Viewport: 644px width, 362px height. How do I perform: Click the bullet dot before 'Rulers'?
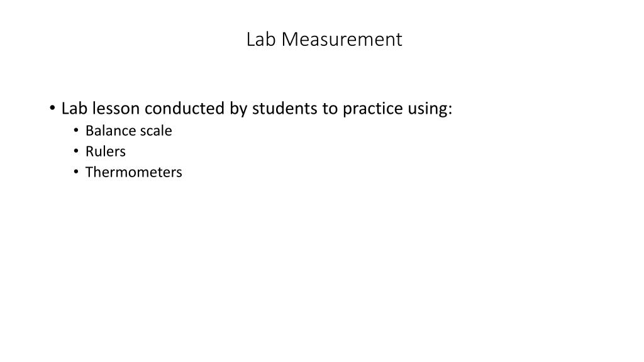[x=76, y=151]
